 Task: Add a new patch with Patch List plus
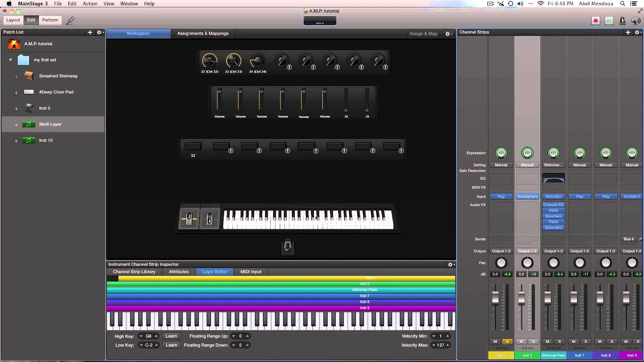90,32
